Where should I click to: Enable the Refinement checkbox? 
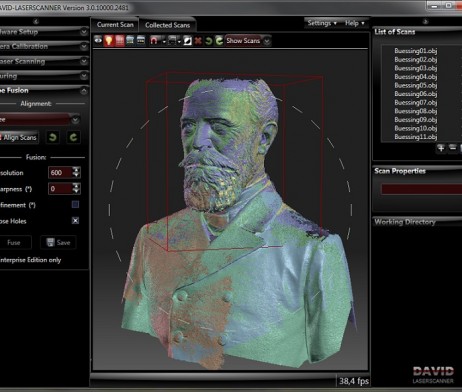coord(75,204)
